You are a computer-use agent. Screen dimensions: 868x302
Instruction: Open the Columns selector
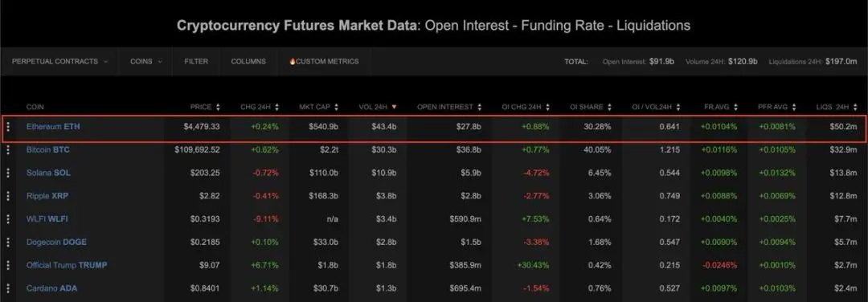(x=248, y=61)
